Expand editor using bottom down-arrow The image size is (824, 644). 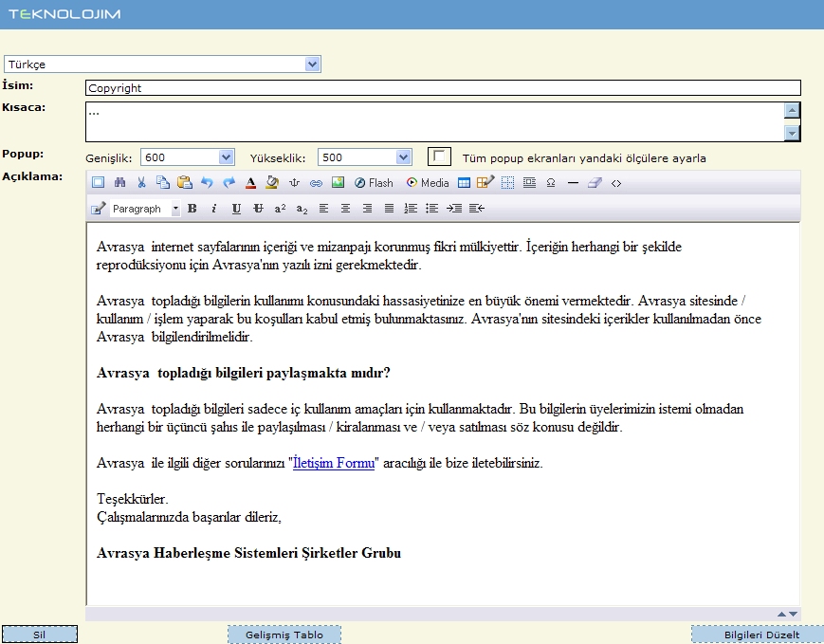pos(793,614)
